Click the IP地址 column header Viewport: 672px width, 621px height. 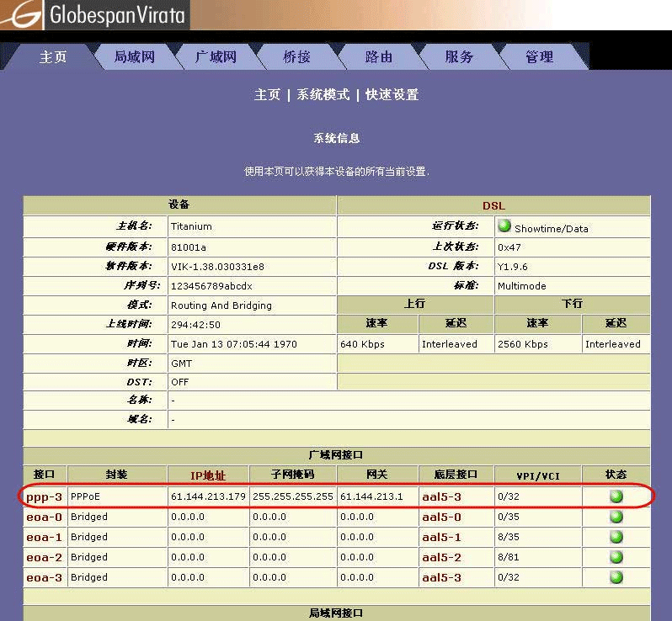point(208,475)
